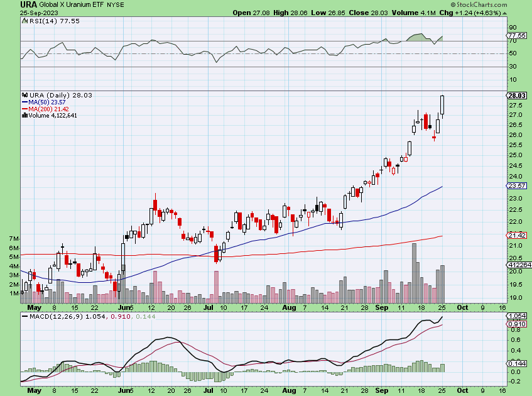Click the red MA(200) line swatch in legend

tap(24, 109)
